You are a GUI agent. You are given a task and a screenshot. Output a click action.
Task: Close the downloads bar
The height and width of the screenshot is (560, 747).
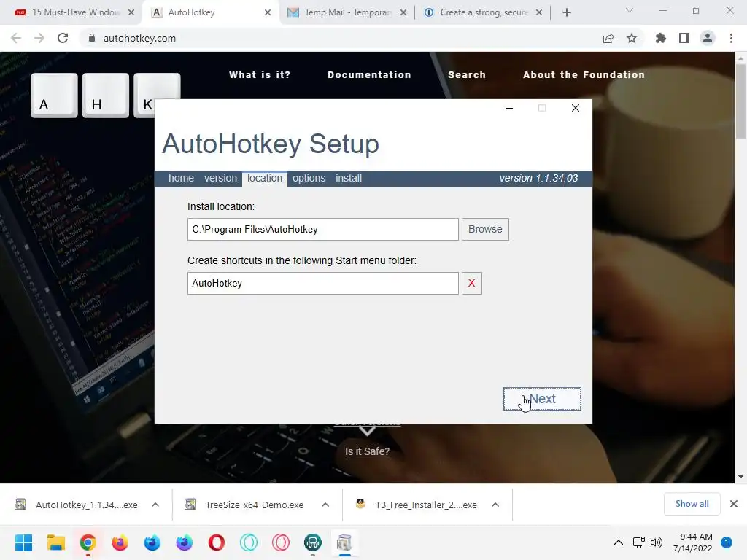tap(734, 504)
